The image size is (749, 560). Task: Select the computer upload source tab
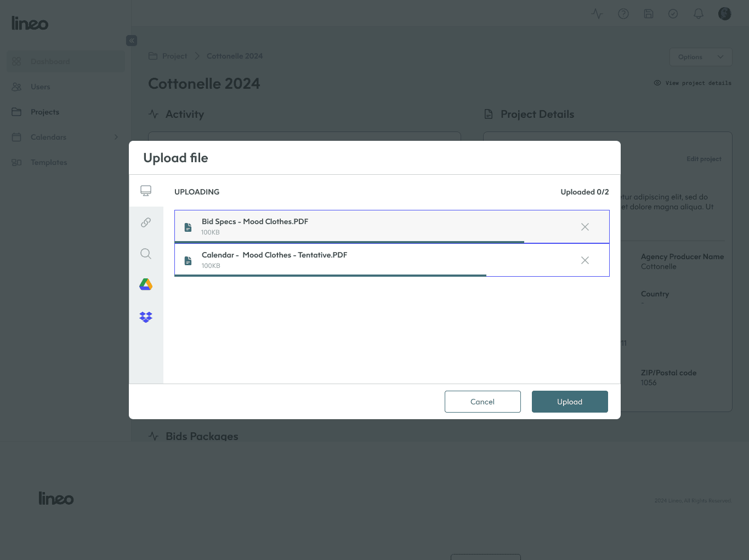146,191
